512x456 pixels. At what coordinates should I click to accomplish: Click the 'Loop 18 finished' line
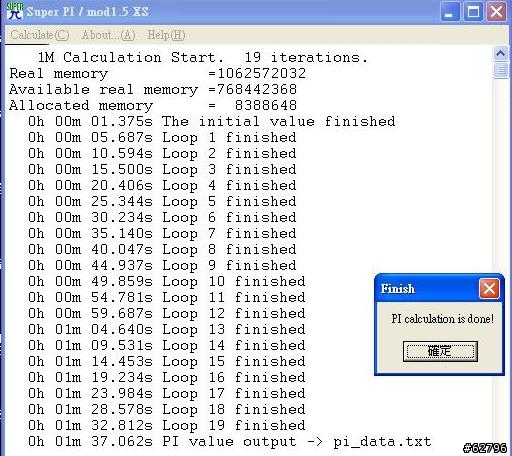click(167, 410)
